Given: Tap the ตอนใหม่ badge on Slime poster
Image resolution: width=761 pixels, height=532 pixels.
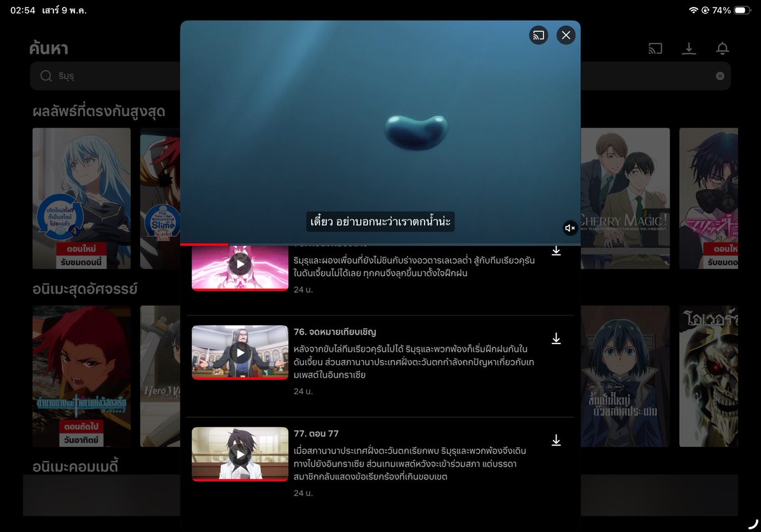Looking at the screenshot, I should [x=81, y=248].
